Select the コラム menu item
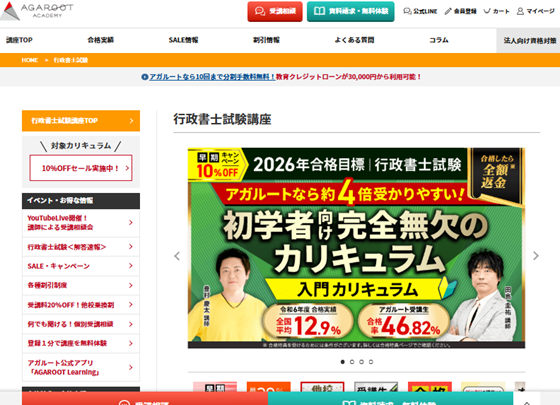560x405 pixels. pyautogui.click(x=439, y=40)
